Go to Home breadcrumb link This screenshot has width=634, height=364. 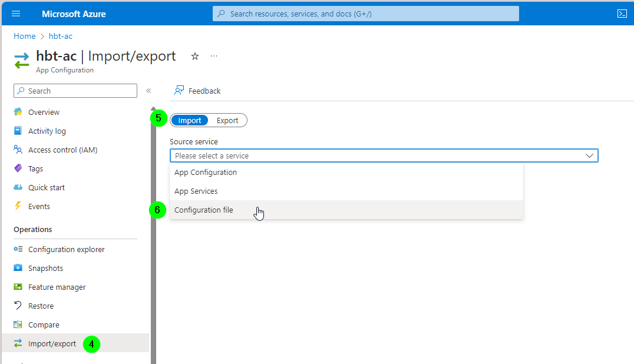point(25,36)
